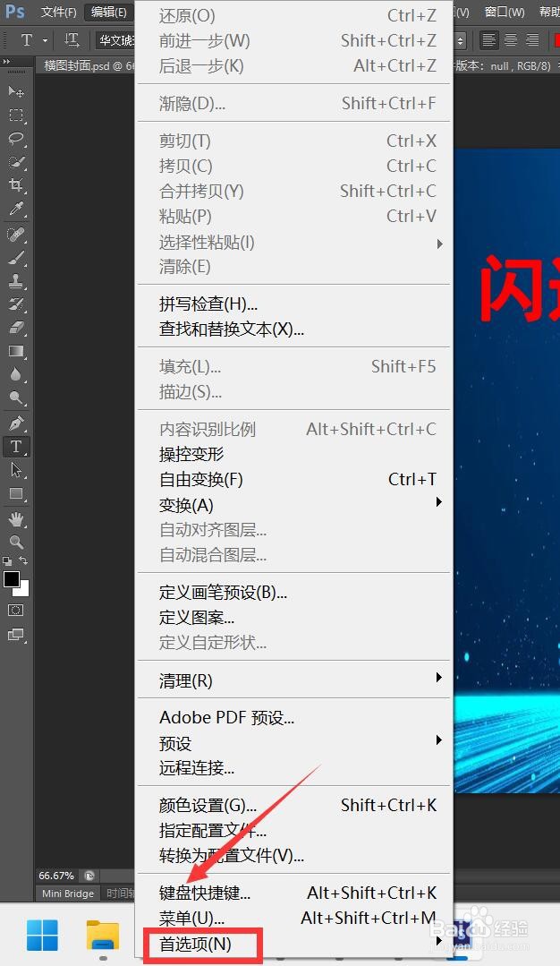Image resolution: width=560 pixels, height=966 pixels.
Task: Open the background color picker (white)
Action: pos(24,590)
